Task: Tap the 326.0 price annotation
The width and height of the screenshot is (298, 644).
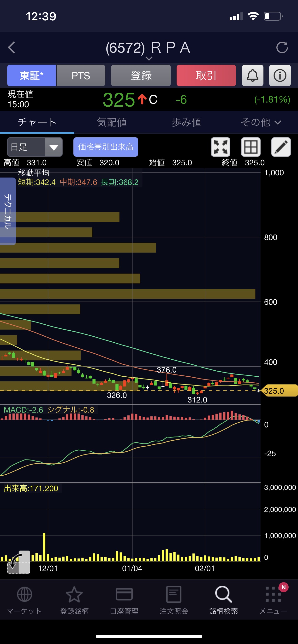Action: 117,395
